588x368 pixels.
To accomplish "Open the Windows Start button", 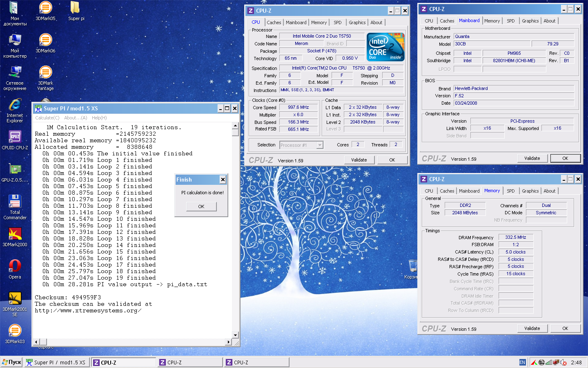I will (11, 362).
